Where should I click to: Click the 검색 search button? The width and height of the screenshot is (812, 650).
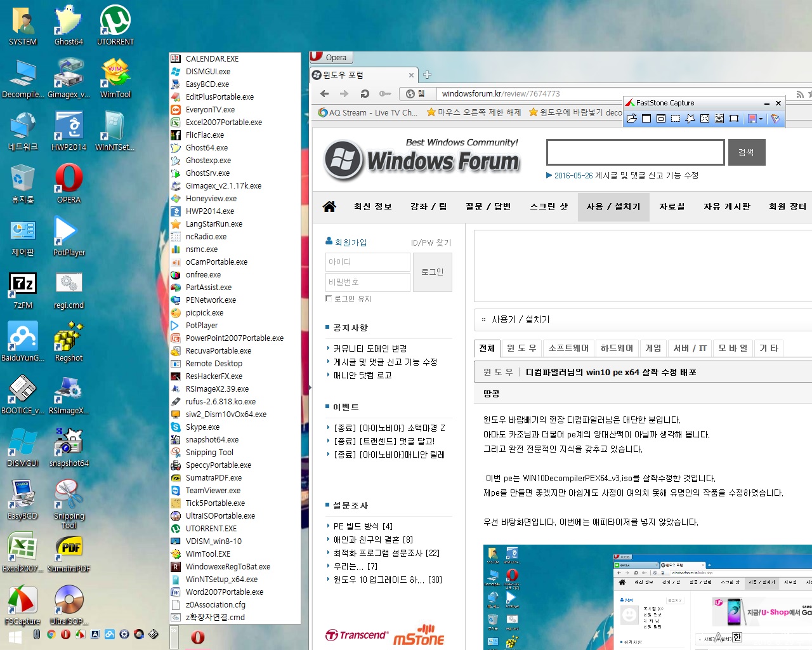click(747, 152)
